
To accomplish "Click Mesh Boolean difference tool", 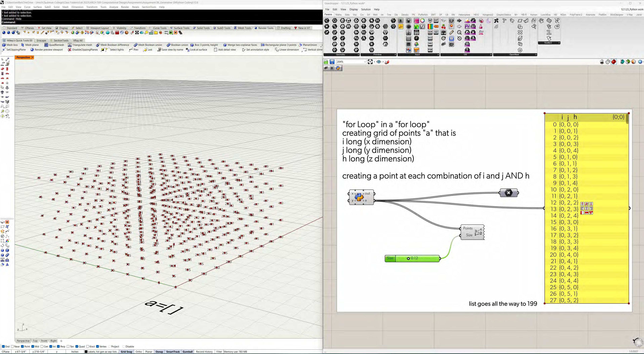I will point(112,45).
